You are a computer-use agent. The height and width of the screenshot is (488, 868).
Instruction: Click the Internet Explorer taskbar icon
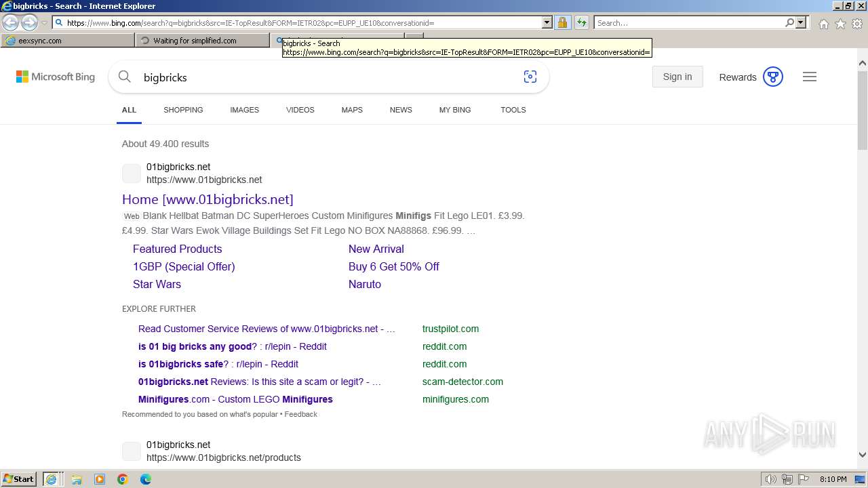52,479
